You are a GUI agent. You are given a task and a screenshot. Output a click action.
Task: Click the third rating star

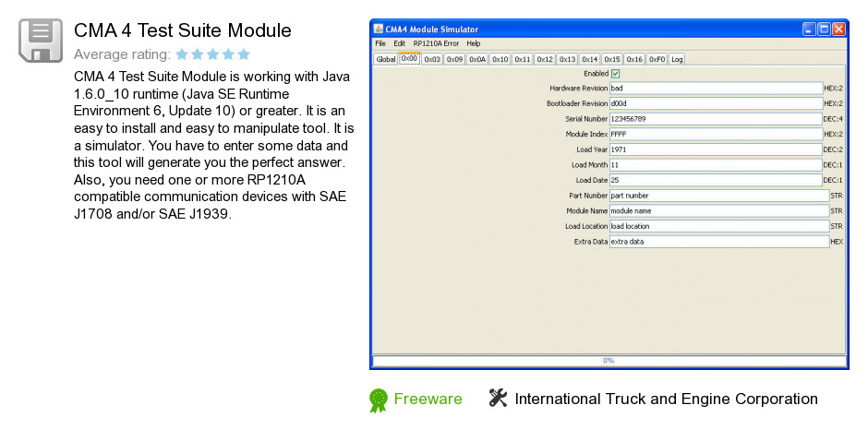212,54
